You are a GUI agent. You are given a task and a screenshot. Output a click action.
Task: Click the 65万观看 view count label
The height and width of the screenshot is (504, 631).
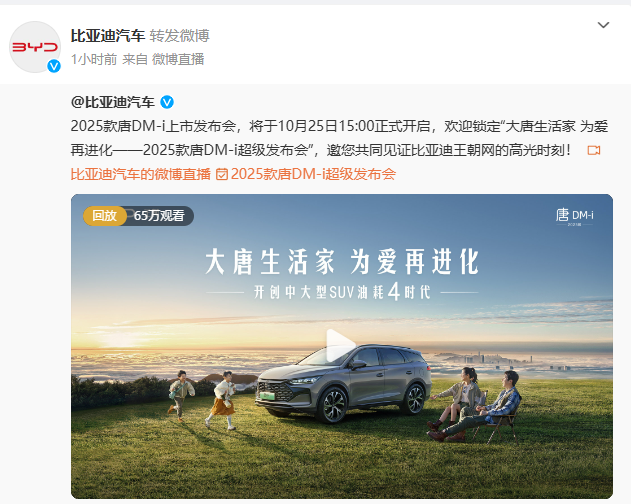click(x=159, y=216)
